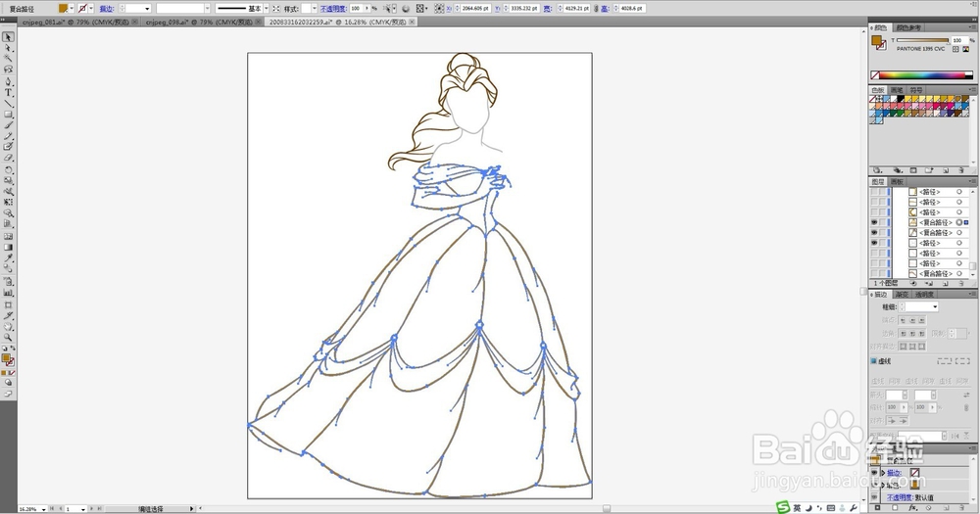Select the Hand tool
The width and height of the screenshot is (980, 514).
8,326
